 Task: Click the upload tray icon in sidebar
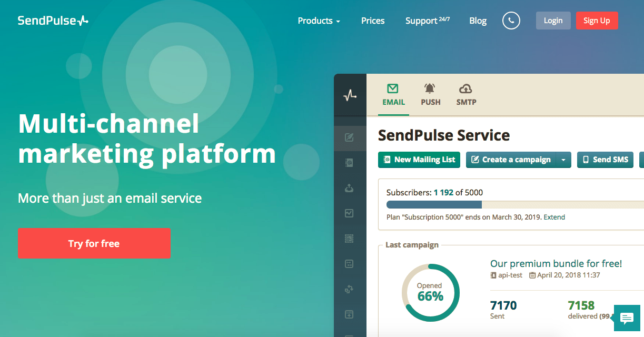point(349,188)
